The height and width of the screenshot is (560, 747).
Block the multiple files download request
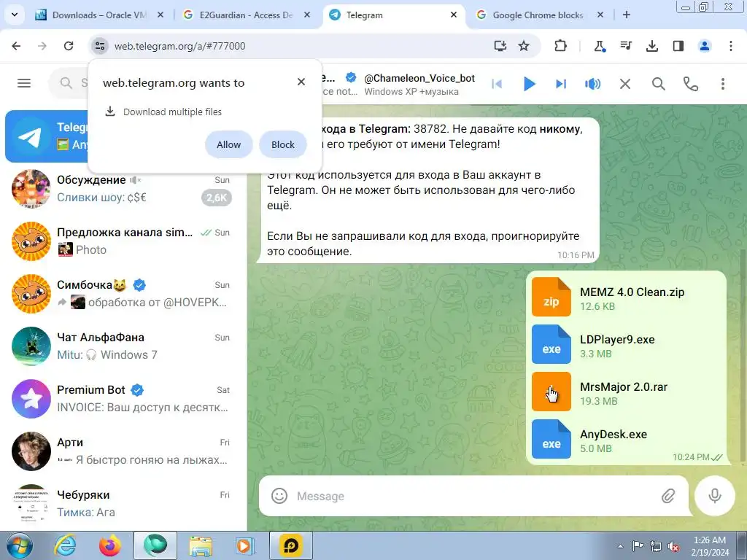pos(282,144)
